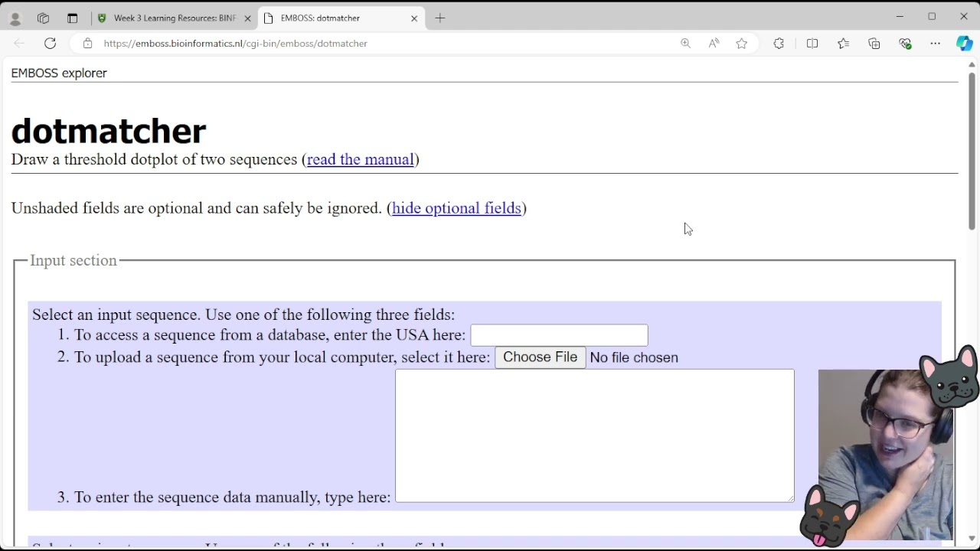Click the hide optional fields link

click(x=456, y=208)
